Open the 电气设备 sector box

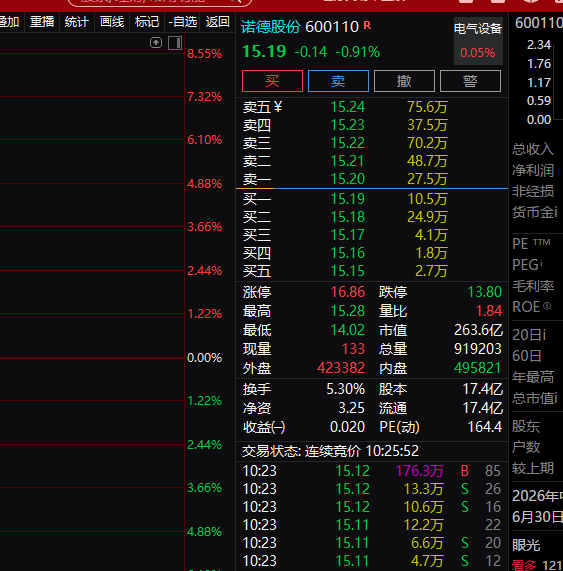click(478, 41)
